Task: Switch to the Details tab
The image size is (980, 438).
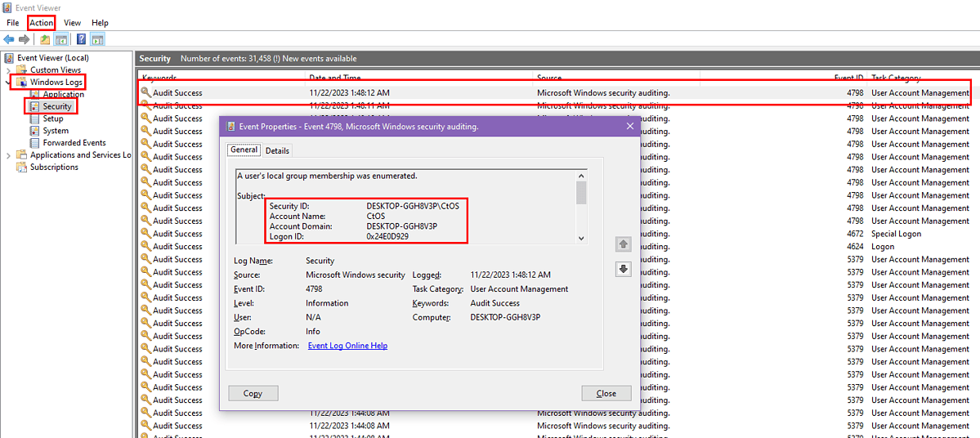Action: coord(277,150)
